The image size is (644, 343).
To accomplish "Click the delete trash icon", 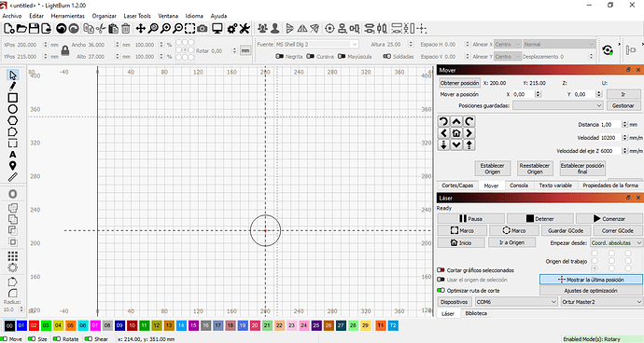I will pyautogui.click(x=126, y=28).
